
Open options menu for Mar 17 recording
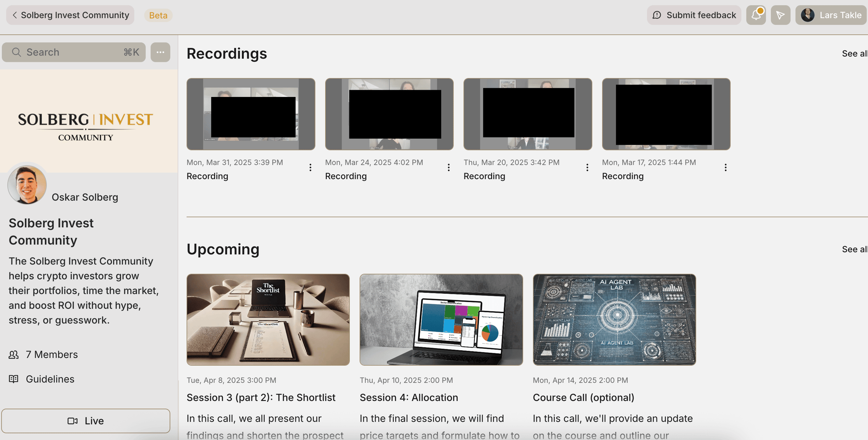(x=726, y=168)
